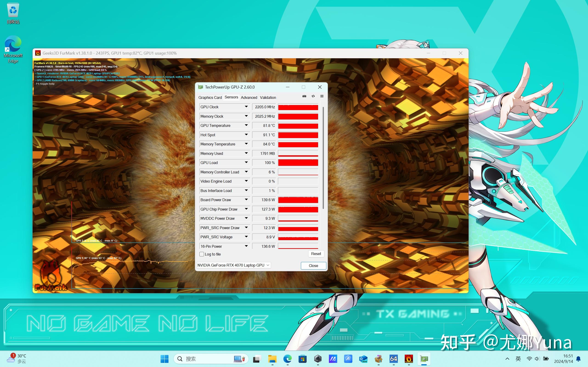Image resolution: width=588 pixels, height=367 pixels.
Task: Click the Close button in GPU-Z
Action: (313, 266)
